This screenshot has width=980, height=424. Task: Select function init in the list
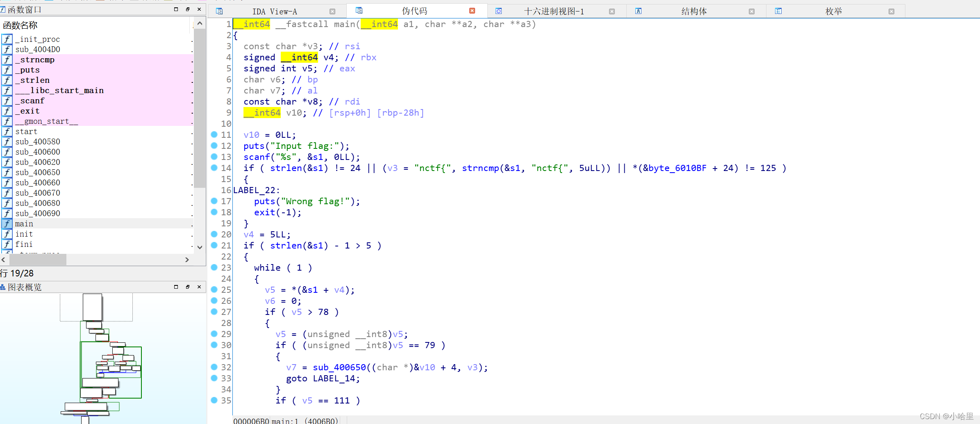[24, 234]
